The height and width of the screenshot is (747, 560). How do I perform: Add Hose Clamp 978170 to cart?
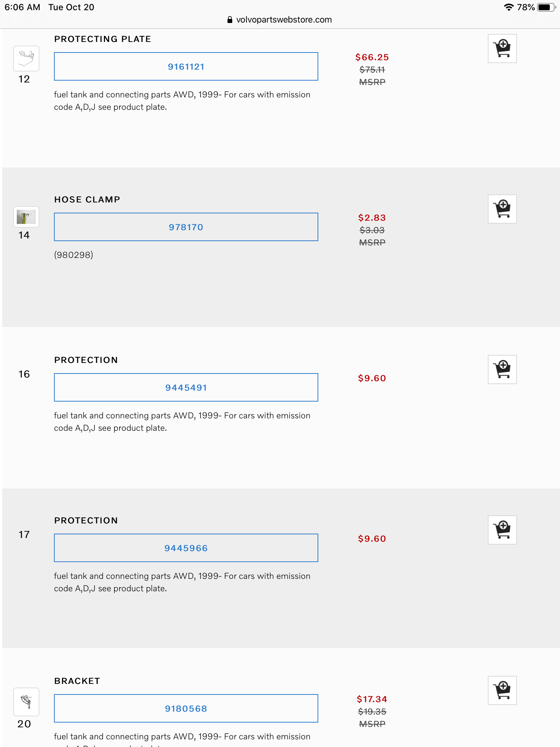coord(502,209)
